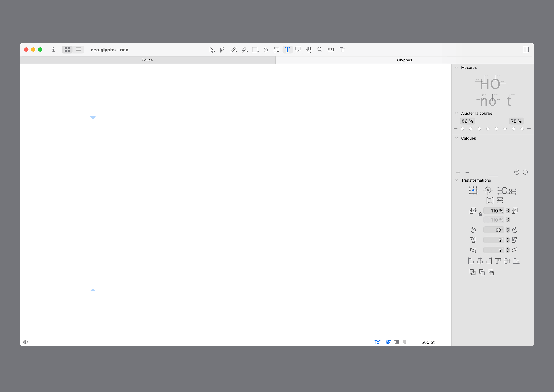Select the Hand tool
The height and width of the screenshot is (392, 554).
[309, 50]
